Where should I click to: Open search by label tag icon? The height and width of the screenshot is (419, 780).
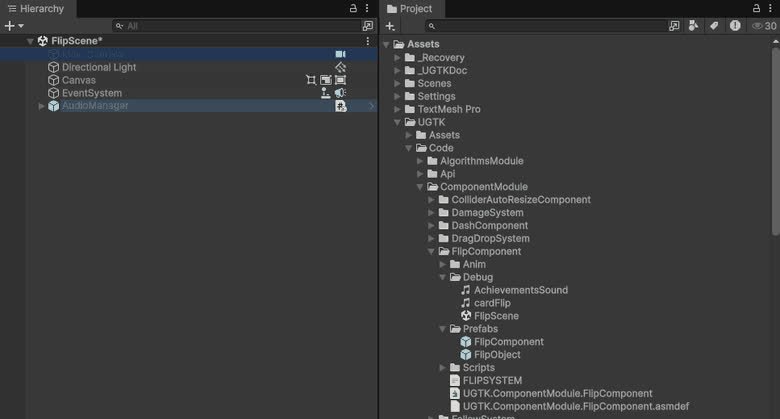click(714, 26)
